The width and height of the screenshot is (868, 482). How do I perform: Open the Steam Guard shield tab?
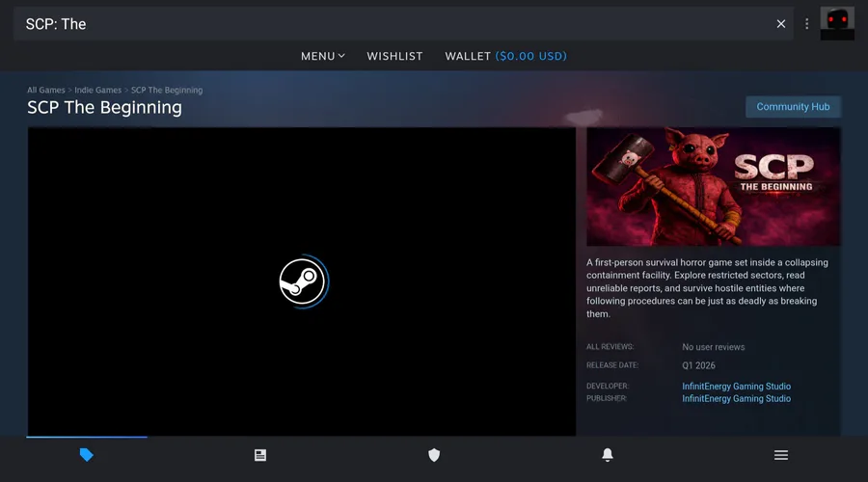(434, 455)
